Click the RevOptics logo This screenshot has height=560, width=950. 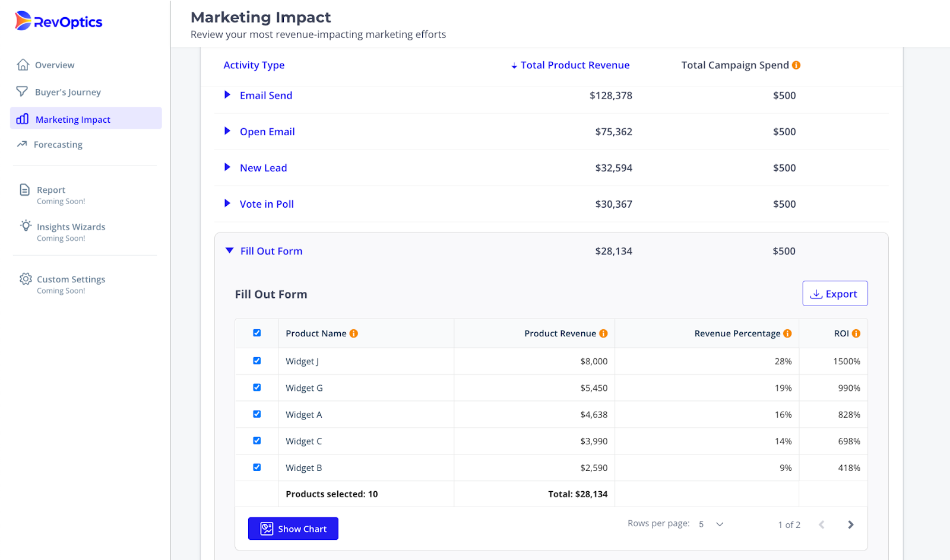coord(59,21)
